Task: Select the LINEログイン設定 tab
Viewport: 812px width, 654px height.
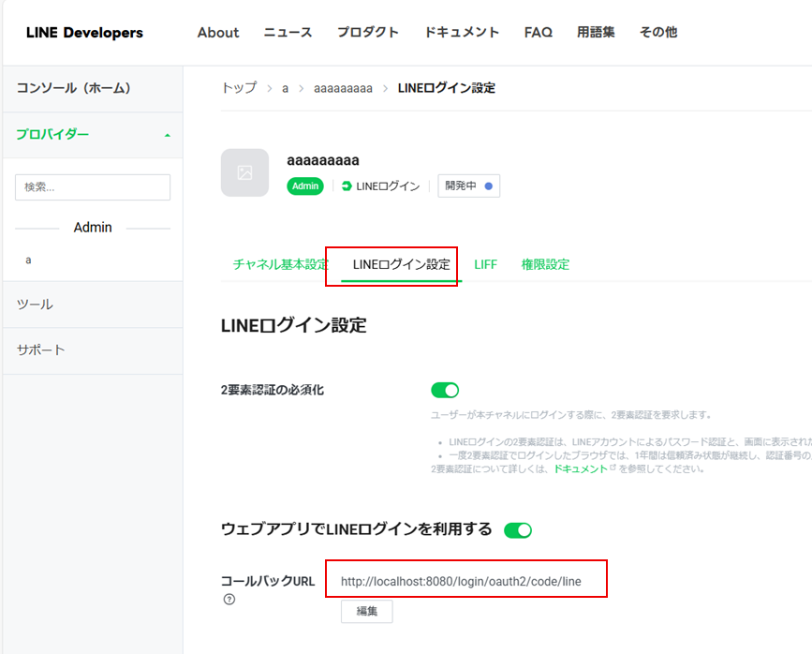Action: tap(402, 264)
